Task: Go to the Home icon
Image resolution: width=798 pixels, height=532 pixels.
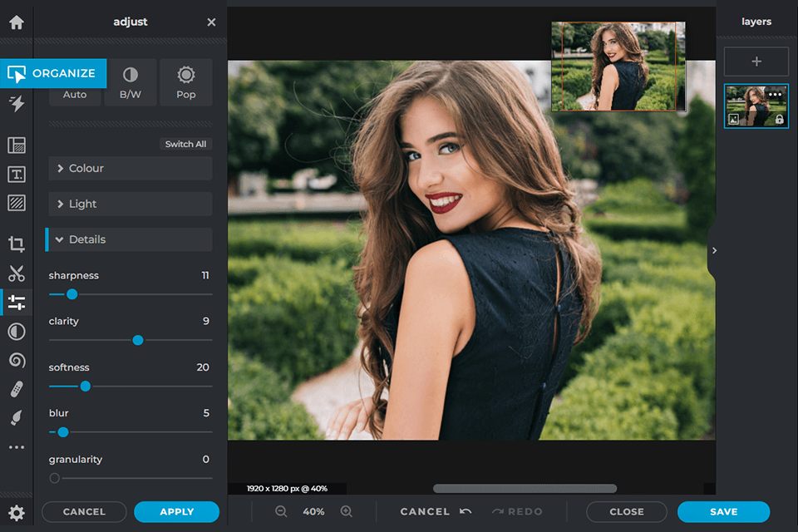Action: click(x=17, y=22)
